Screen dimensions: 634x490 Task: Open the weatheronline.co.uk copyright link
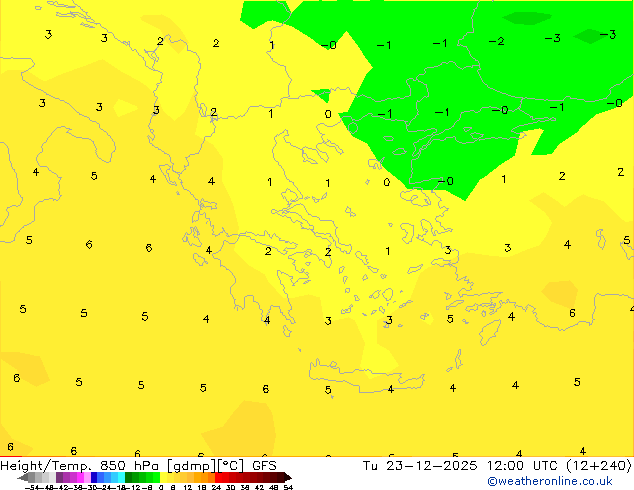click(x=550, y=481)
